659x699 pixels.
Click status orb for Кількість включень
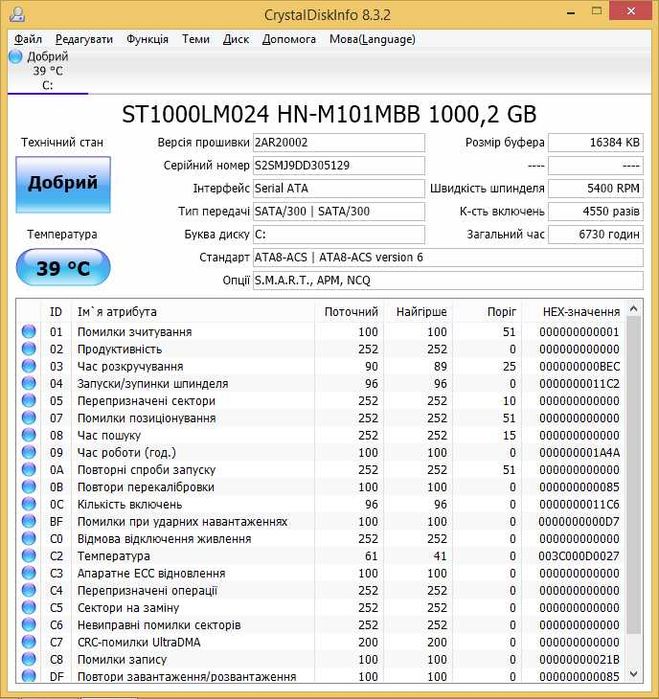pyautogui.click(x=29, y=504)
